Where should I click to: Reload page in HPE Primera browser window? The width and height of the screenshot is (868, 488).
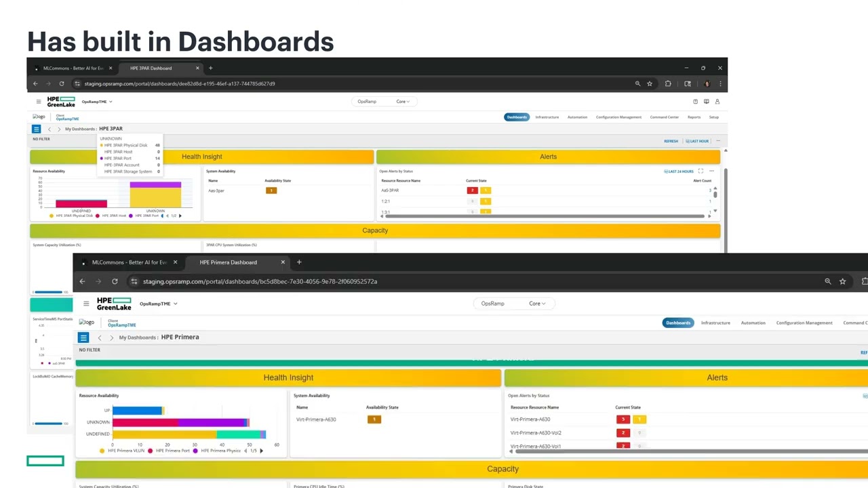(x=115, y=281)
